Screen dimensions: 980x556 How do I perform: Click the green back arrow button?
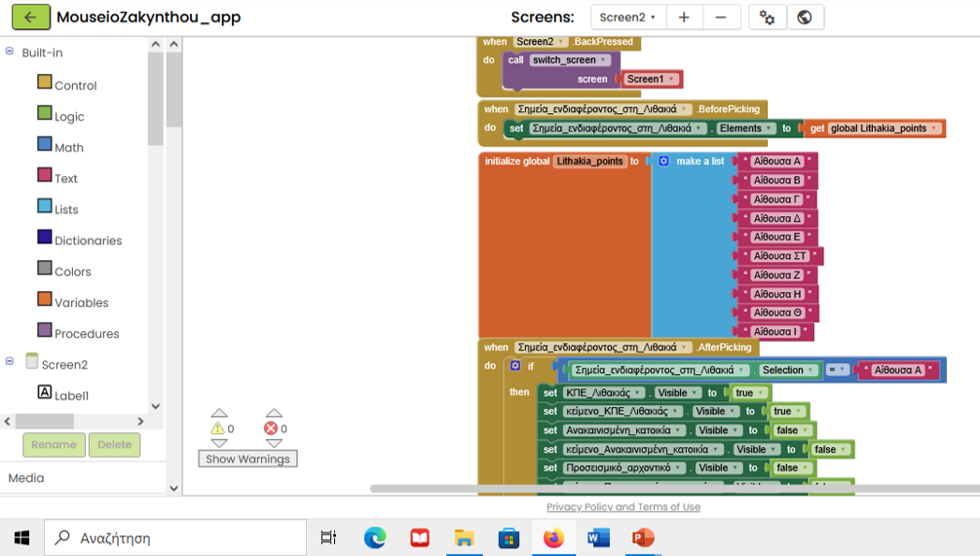(x=30, y=18)
